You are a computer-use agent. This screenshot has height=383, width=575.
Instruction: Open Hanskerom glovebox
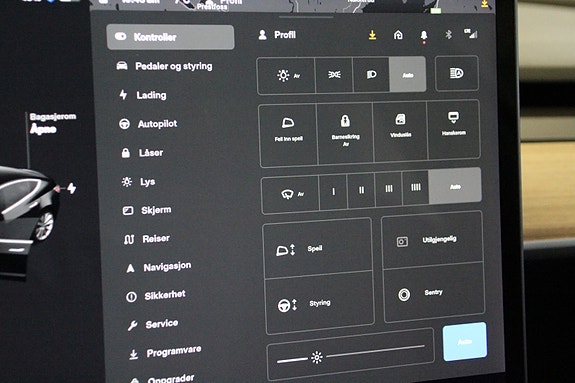coord(454,130)
